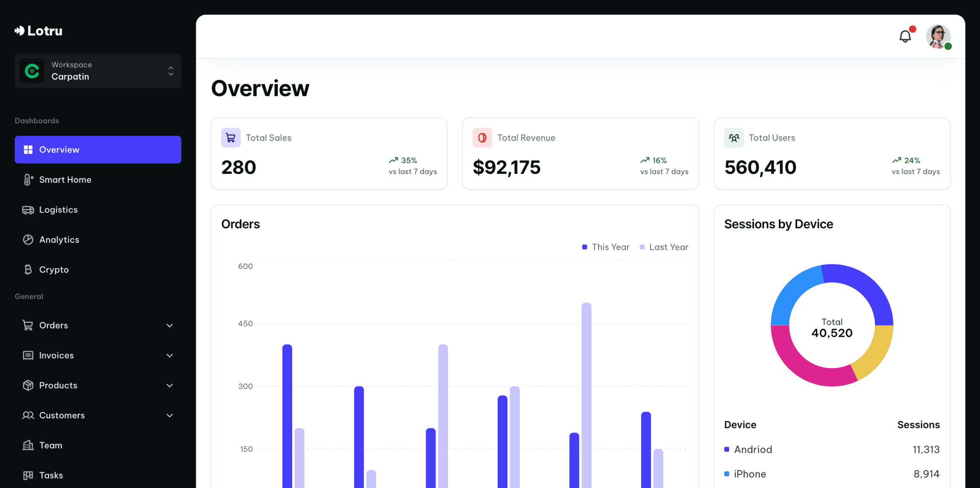Click the Total Sales cart icon
The height and width of the screenshot is (488, 980).
pos(231,138)
